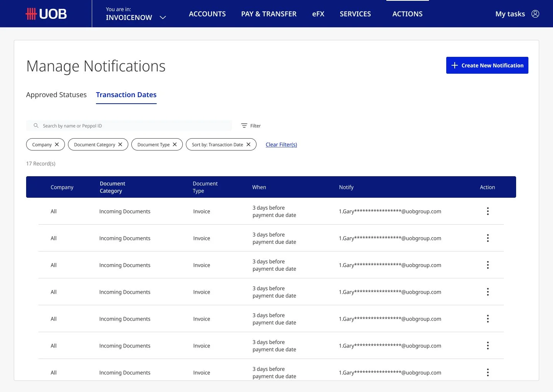Click the Notify column header
The image size is (553, 392).
click(346, 187)
